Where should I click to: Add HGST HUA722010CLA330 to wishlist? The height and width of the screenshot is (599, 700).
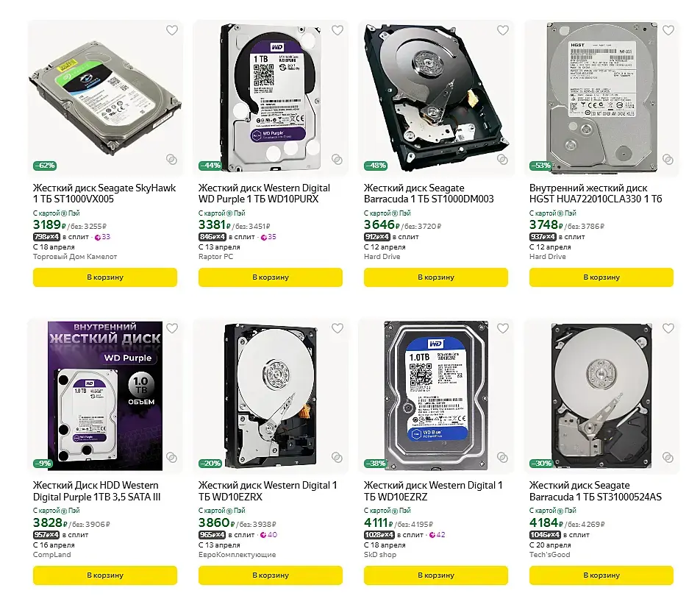pyautogui.click(x=668, y=31)
